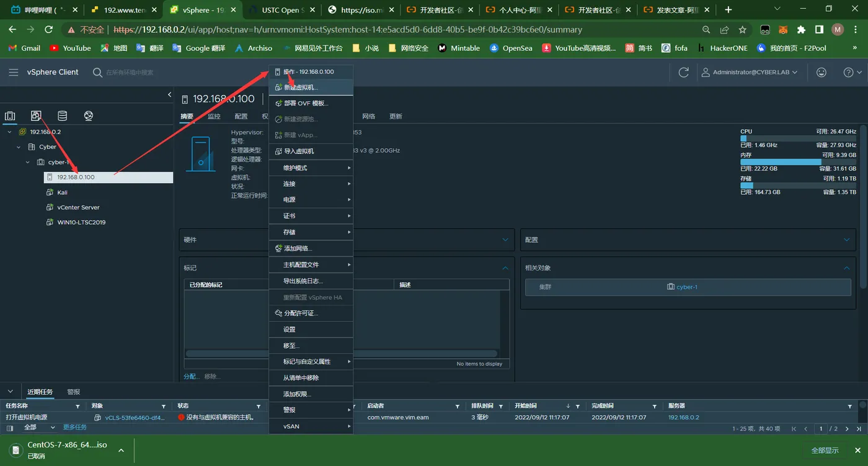The width and height of the screenshot is (868, 466).
Task: Open the feedback smiley icon
Action: pyautogui.click(x=821, y=73)
